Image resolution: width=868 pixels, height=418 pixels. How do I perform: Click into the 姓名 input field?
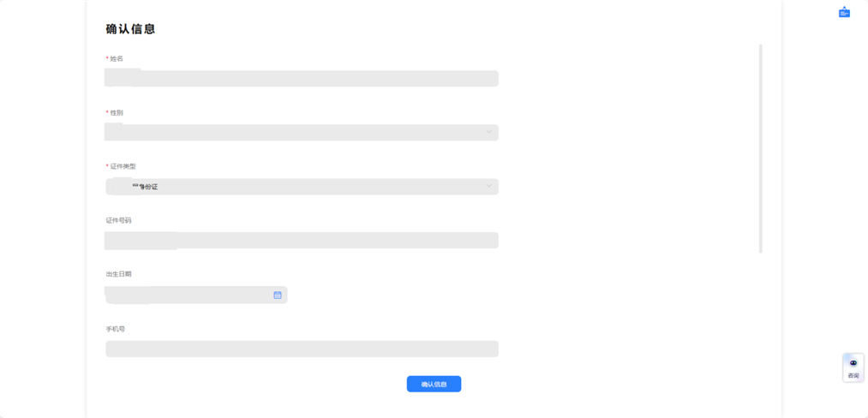click(302, 79)
